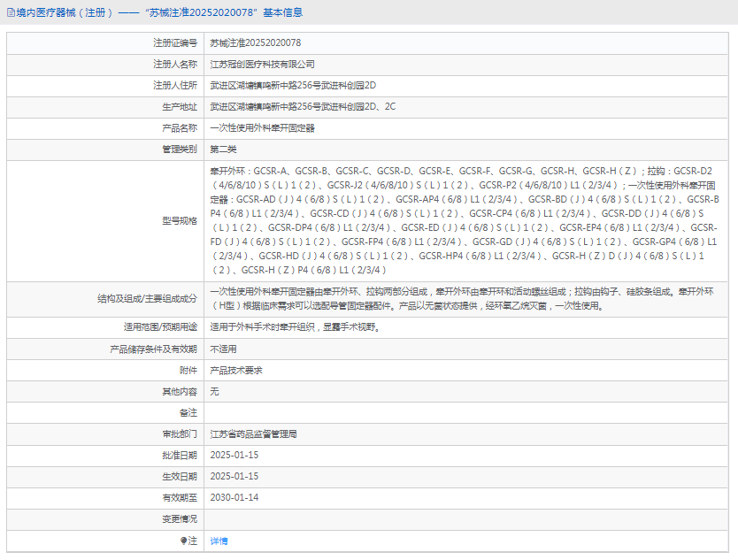738x560 pixels.
Task: Click the 生产地址 value ending 2D、2C
Action: point(303,106)
